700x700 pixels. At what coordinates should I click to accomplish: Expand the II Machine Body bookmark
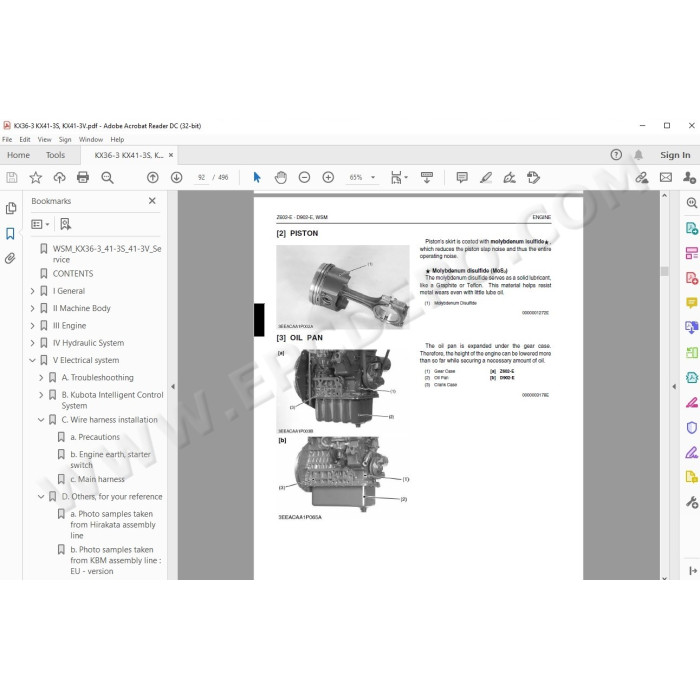click(x=32, y=308)
